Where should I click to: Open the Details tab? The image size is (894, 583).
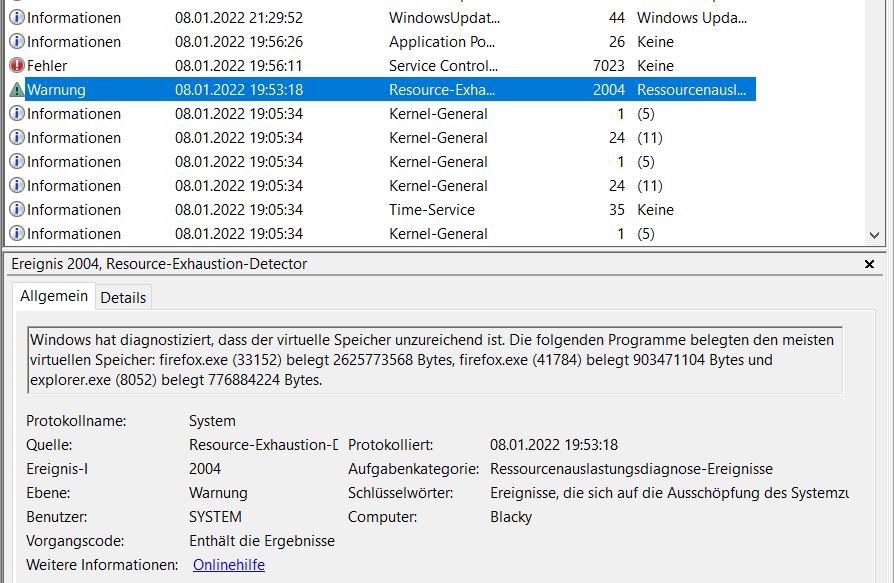[123, 297]
